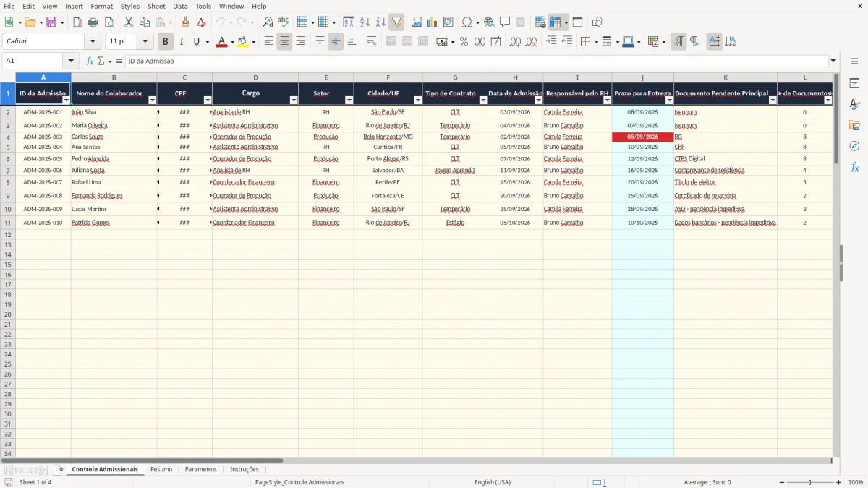
Task: Open the Setor column filter dropdown
Action: (349, 100)
